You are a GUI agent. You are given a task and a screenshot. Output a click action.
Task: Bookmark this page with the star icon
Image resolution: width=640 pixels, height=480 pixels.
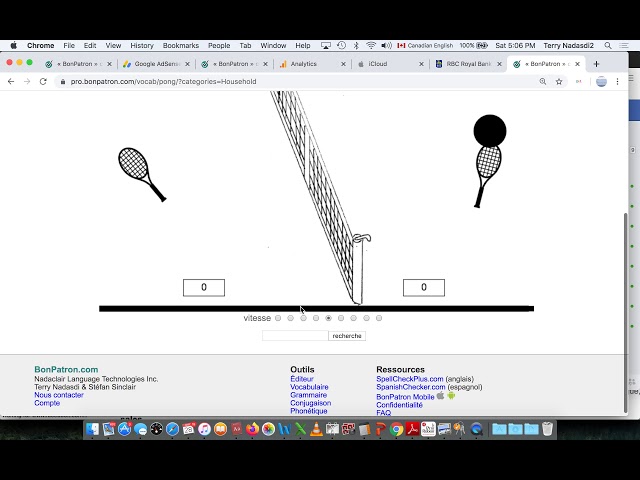pyautogui.click(x=559, y=82)
